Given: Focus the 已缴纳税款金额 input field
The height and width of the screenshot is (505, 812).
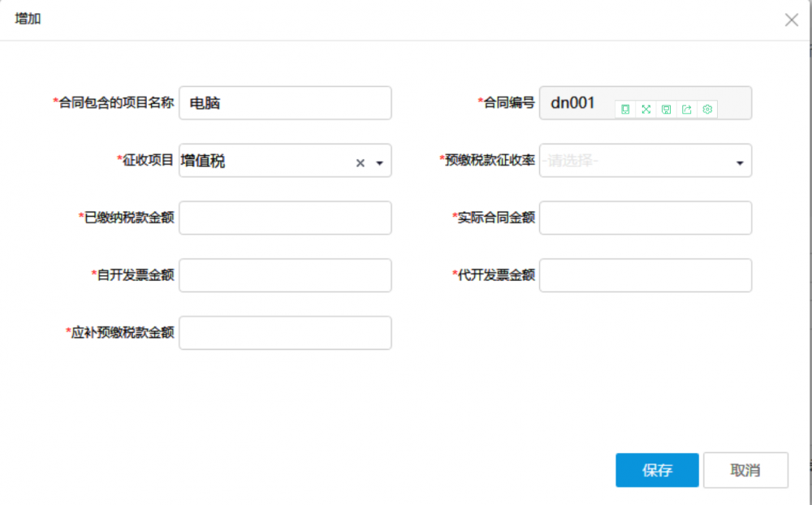Looking at the screenshot, I should pyautogui.click(x=285, y=218).
